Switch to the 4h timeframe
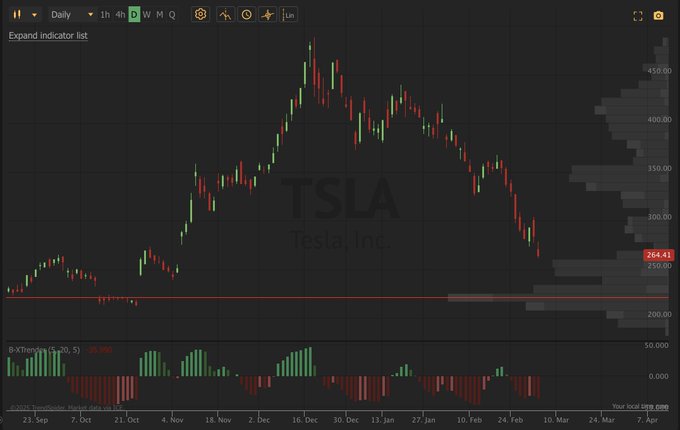 pos(120,15)
